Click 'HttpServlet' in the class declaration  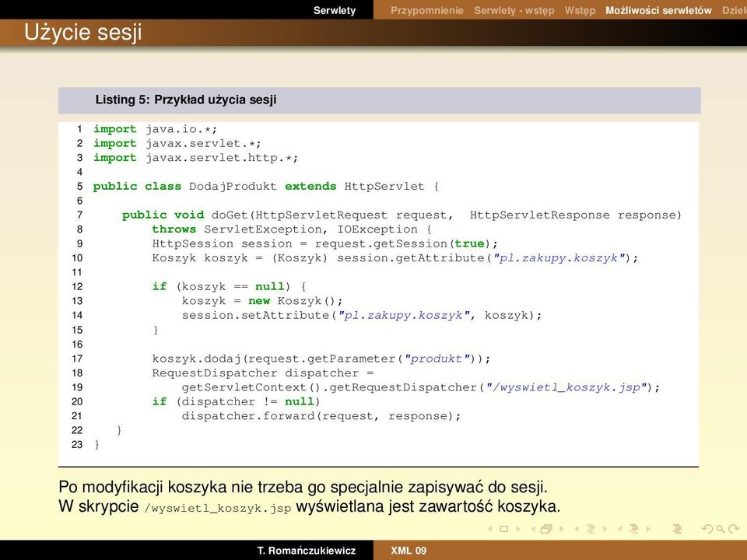tap(384, 186)
